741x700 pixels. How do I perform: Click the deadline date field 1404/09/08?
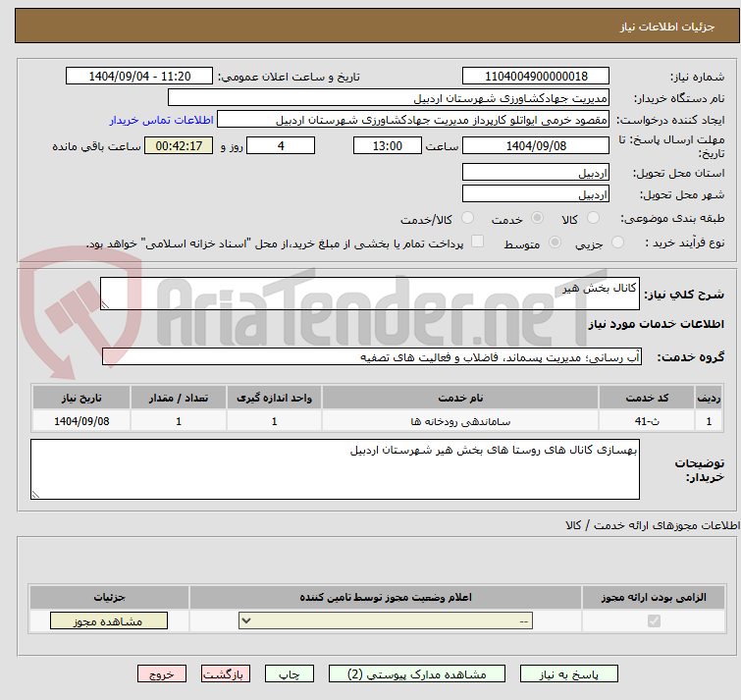[x=536, y=145]
